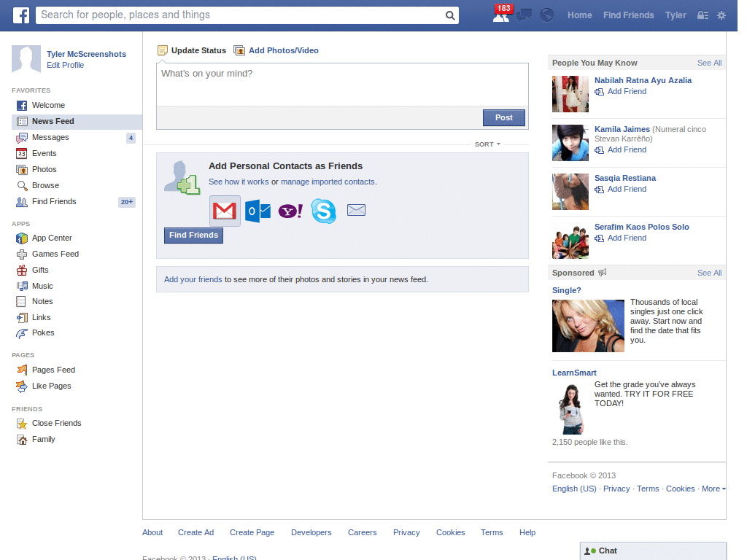Viewport: 747px width, 560px height.
Task: Click the Music icon in sidebar
Action: pyautogui.click(x=22, y=286)
